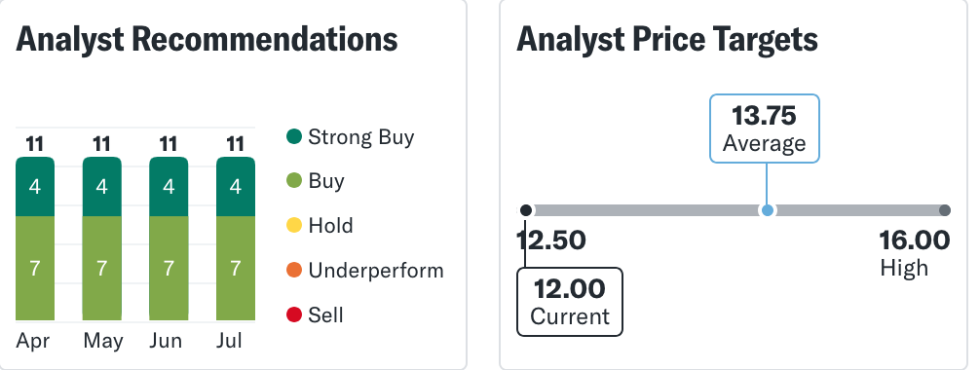980x370 pixels.
Task: Select the June Buy bar segment
Action: tap(169, 268)
